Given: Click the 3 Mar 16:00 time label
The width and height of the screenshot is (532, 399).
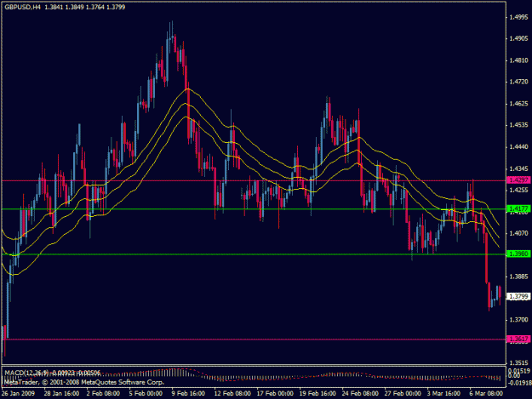Looking at the screenshot, I should (443, 394).
